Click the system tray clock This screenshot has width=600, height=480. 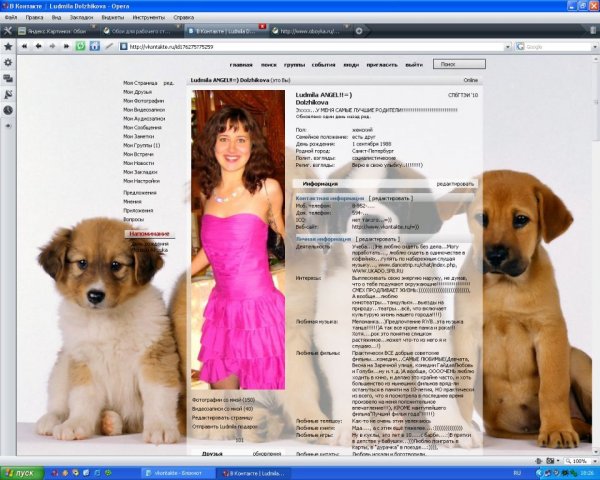588,473
